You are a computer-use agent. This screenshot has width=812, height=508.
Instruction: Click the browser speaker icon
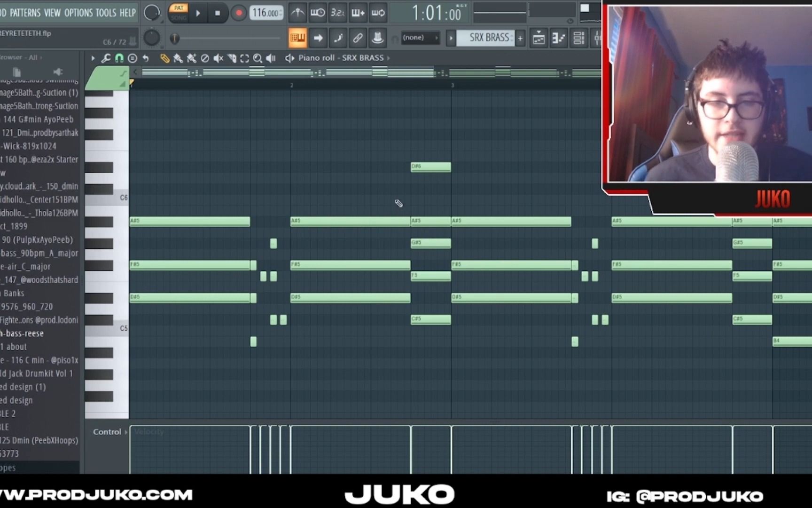tap(57, 71)
